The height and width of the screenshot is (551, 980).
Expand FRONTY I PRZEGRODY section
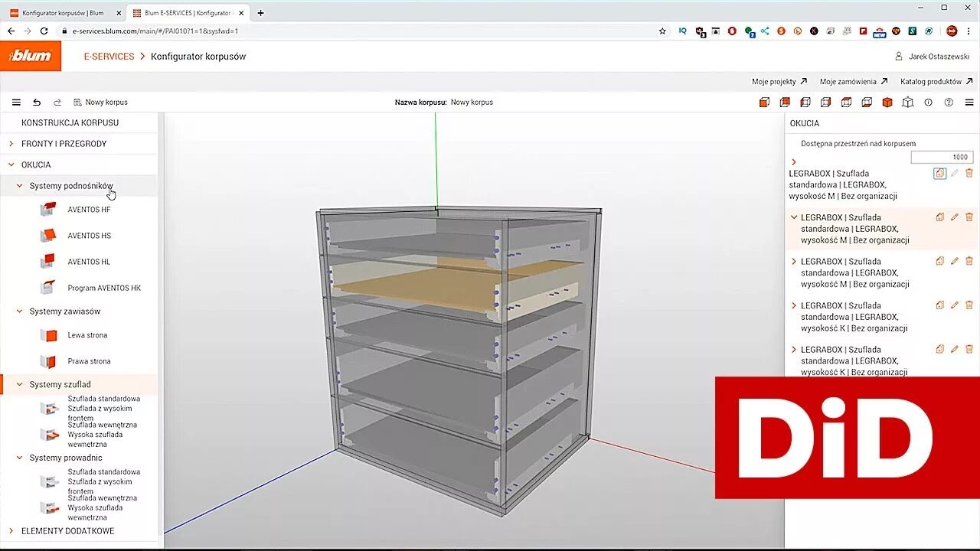pyautogui.click(x=11, y=144)
